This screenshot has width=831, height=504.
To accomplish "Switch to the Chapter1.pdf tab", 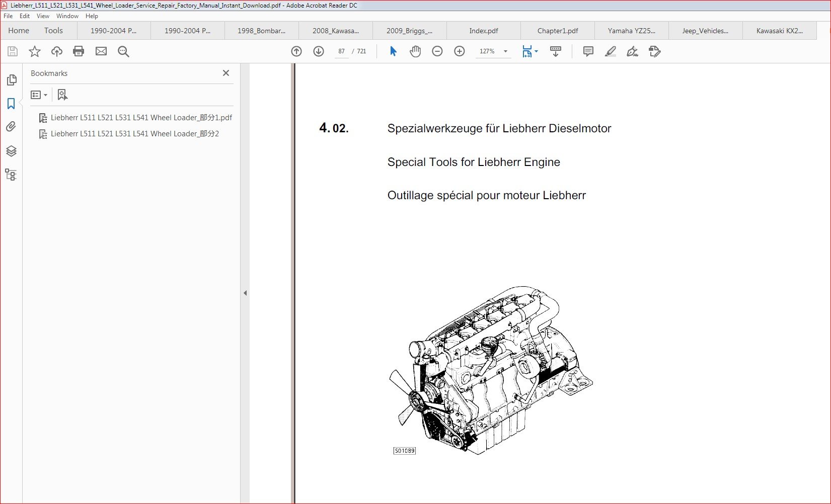I will pos(558,31).
